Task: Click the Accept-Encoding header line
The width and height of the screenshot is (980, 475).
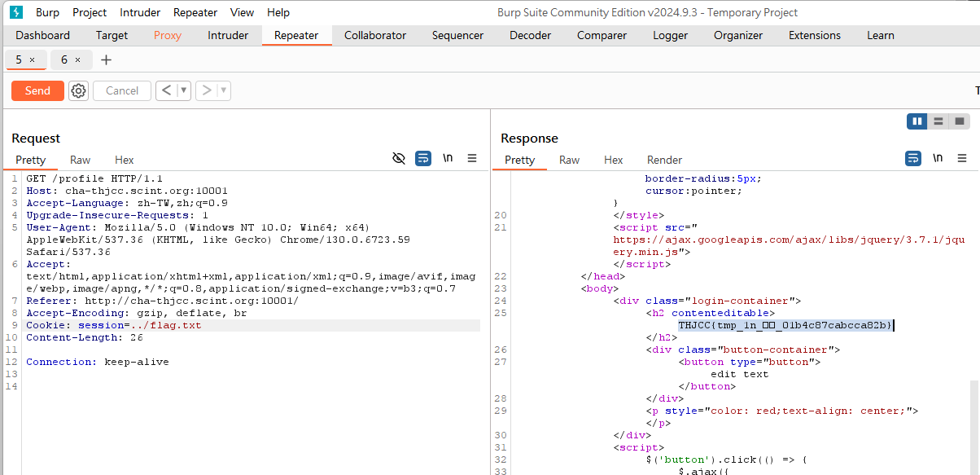Action: (137, 313)
